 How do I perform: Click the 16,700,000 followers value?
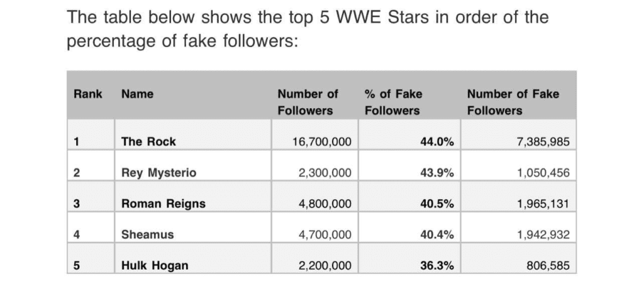[x=322, y=141]
